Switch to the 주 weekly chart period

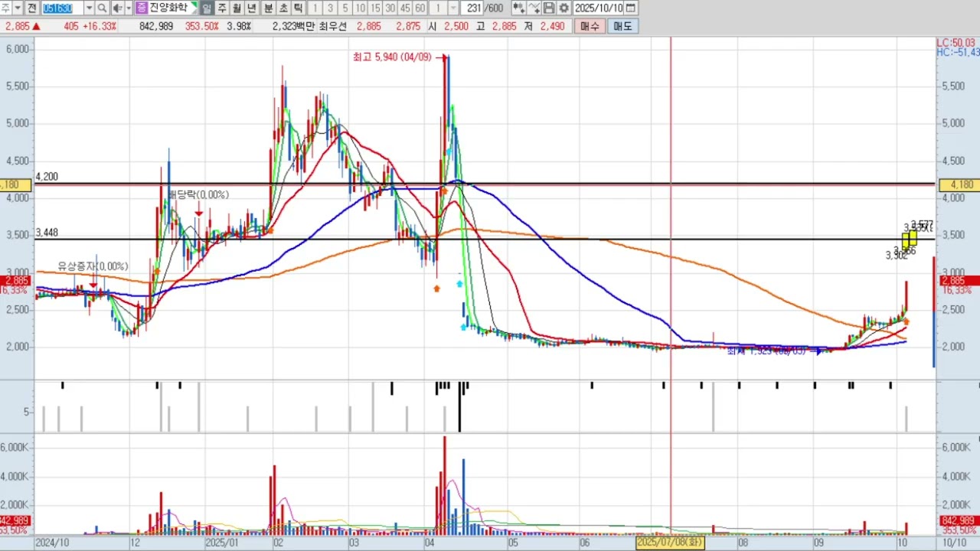point(222,8)
